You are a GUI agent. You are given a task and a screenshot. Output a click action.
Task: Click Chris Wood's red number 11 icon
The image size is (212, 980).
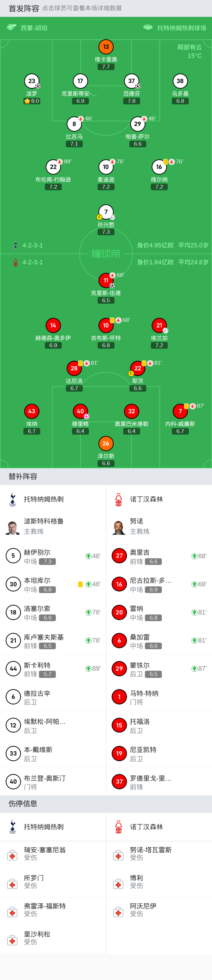pos(106,281)
